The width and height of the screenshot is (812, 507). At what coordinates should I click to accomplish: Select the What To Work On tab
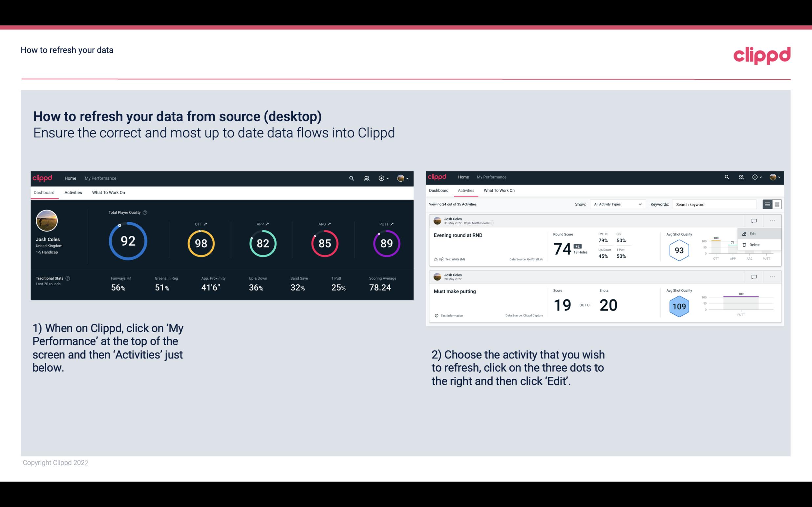coord(108,192)
